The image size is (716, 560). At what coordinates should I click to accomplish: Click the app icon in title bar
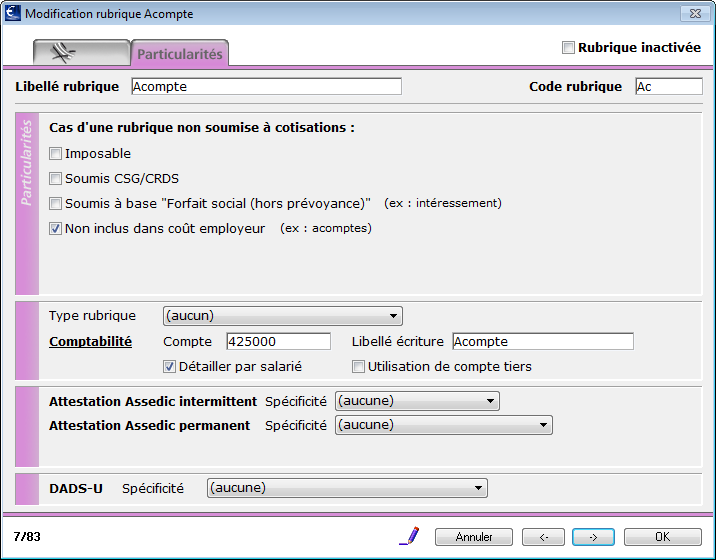tap(12, 13)
